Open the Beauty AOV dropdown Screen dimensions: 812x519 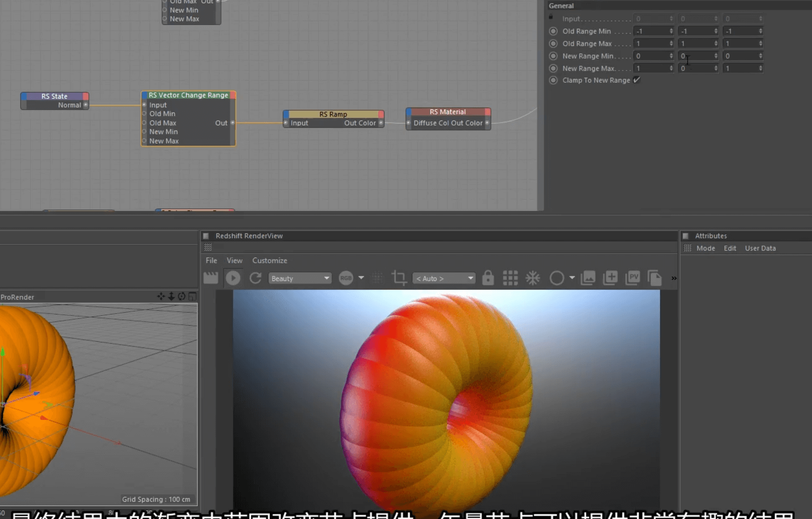point(300,278)
